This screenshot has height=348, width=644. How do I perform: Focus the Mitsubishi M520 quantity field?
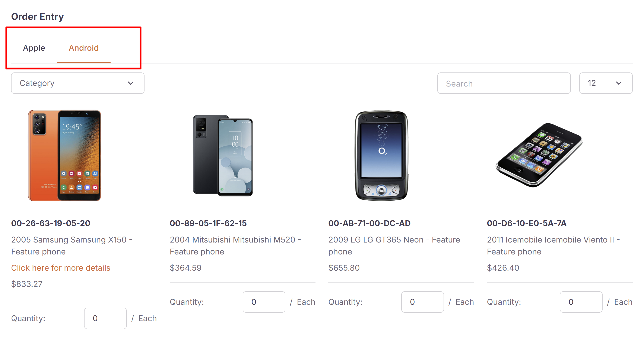tap(264, 302)
